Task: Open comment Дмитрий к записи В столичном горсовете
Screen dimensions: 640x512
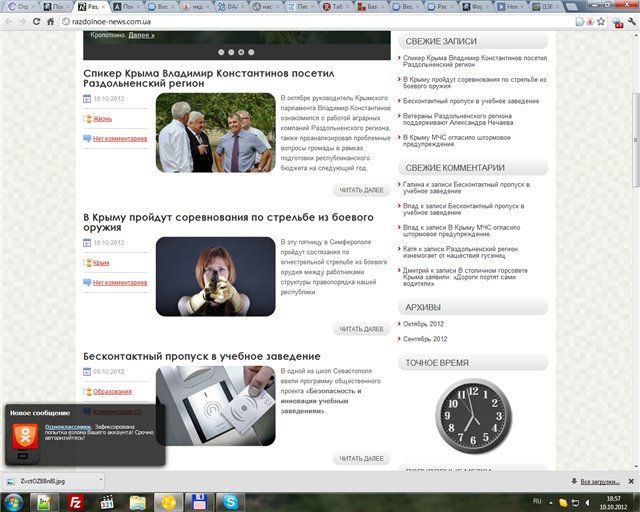Action: tap(465, 277)
